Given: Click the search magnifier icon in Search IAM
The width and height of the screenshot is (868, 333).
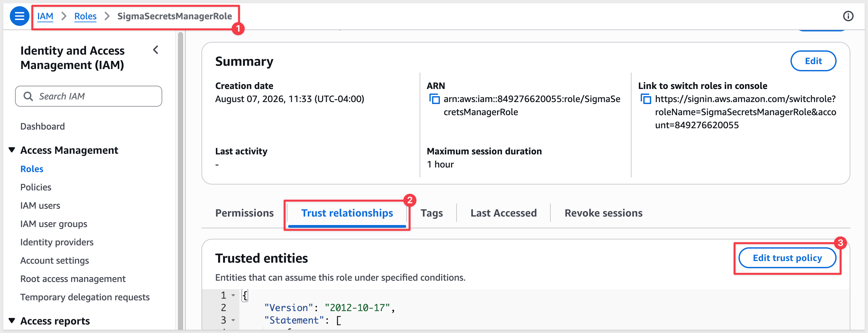Looking at the screenshot, I should point(28,96).
